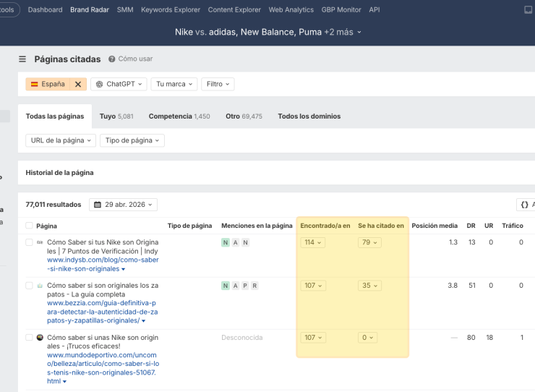The image size is (535, 392).
Task: Expand the 0 Se ha citado en dropdown
Action: click(367, 337)
